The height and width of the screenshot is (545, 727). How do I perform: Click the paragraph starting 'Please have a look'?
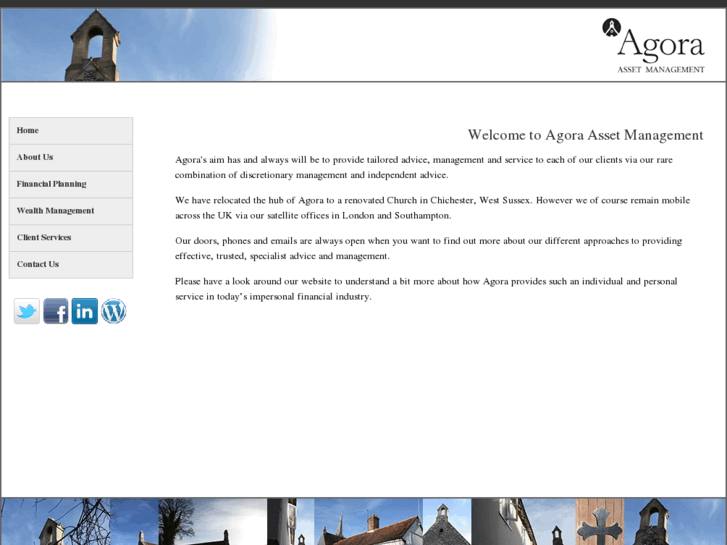(x=426, y=289)
